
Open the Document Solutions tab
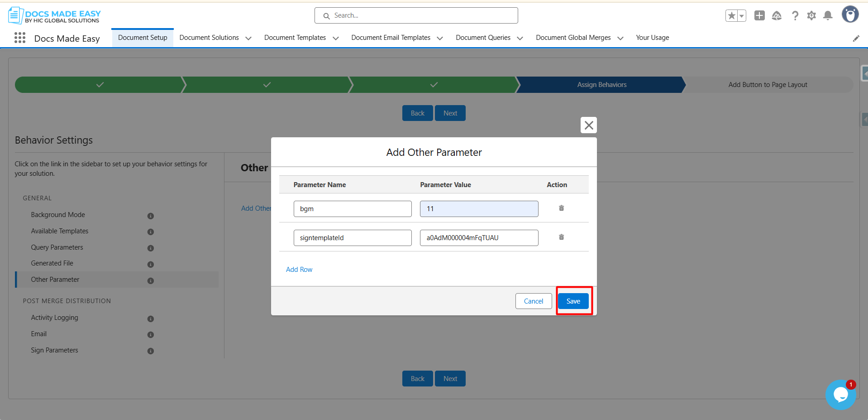point(209,38)
